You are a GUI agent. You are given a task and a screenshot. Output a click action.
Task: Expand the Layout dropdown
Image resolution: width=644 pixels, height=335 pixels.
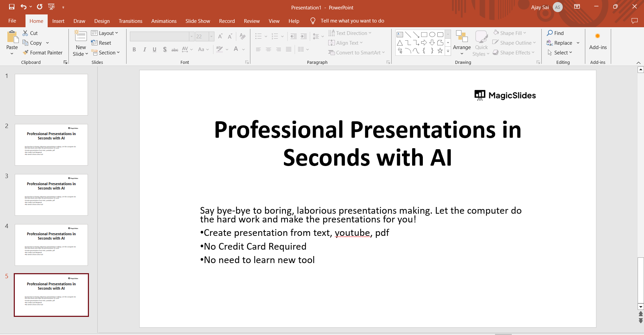[x=105, y=33]
